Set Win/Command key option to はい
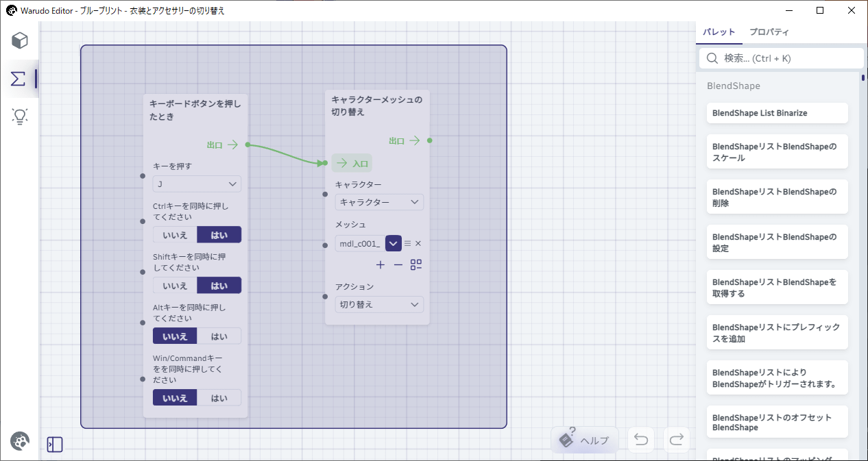Viewport: 868px width, 461px height. coord(219,398)
